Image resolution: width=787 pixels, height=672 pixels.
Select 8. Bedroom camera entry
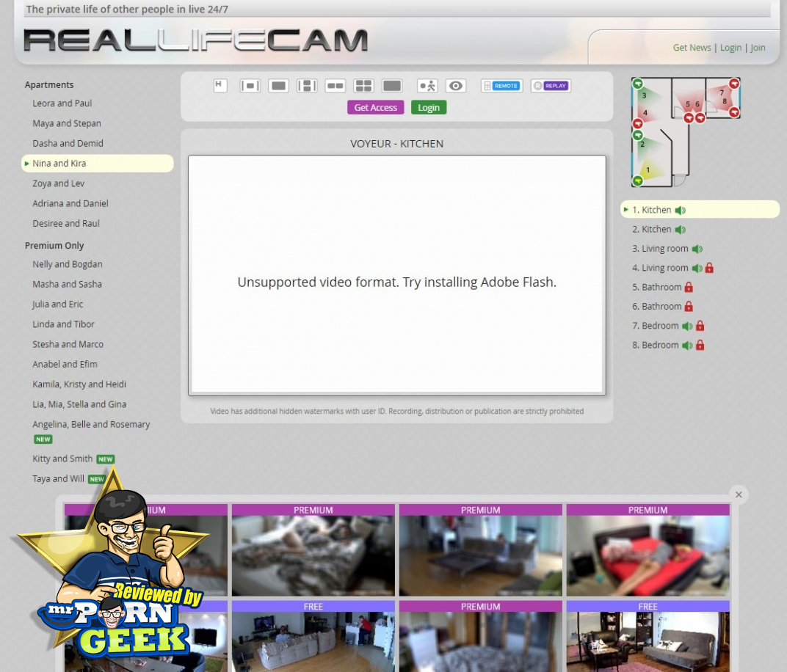(x=655, y=345)
